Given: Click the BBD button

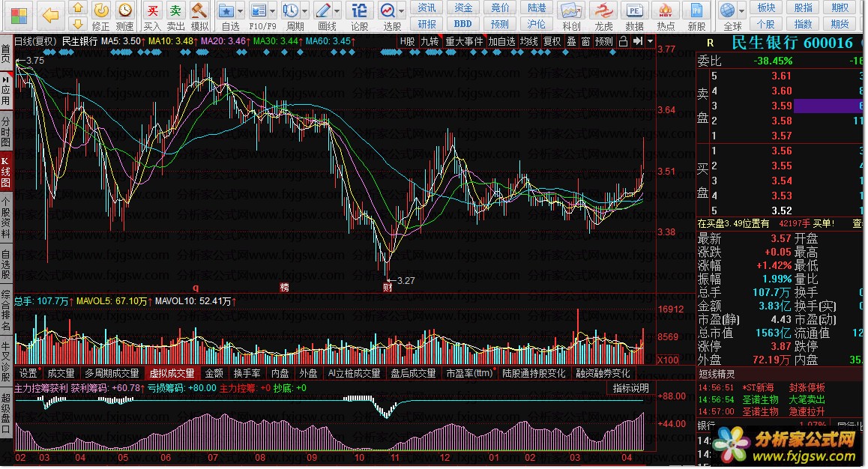Looking at the screenshot, I should pos(462,24).
